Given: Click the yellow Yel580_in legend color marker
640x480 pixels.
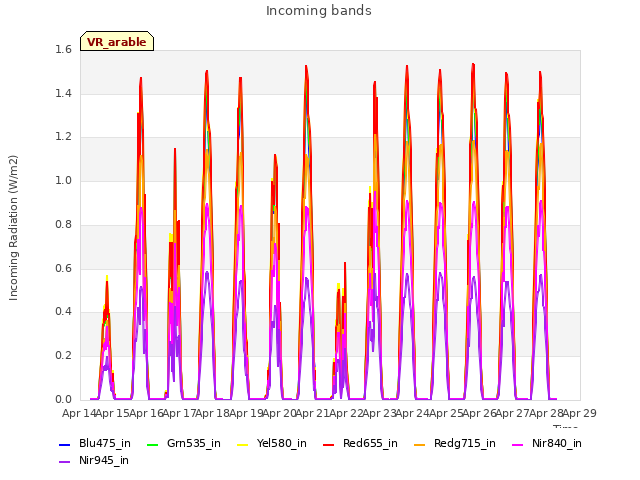Looking at the screenshot, I should point(242,444).
